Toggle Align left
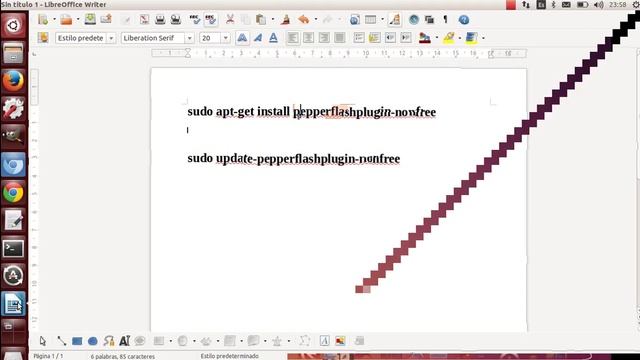 (293, 38)
